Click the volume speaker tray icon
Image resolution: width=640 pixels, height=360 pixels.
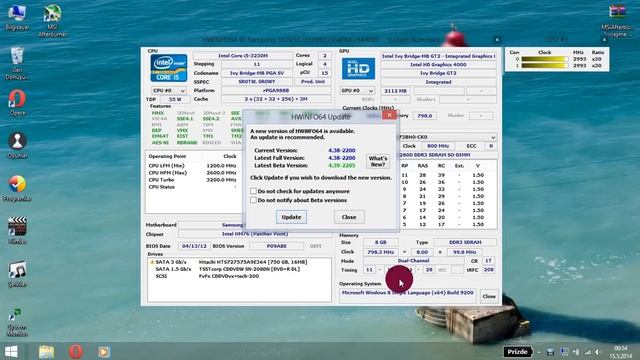tap(597, 352)
